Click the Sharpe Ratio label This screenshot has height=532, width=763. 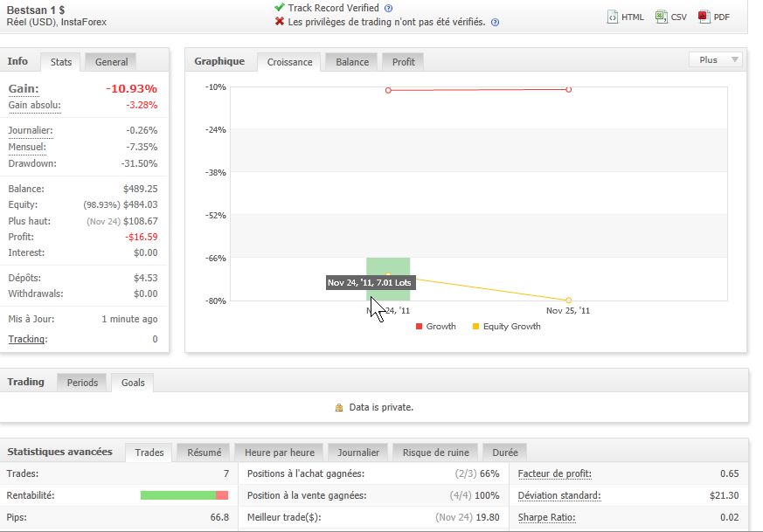click(x=547, y=517)
